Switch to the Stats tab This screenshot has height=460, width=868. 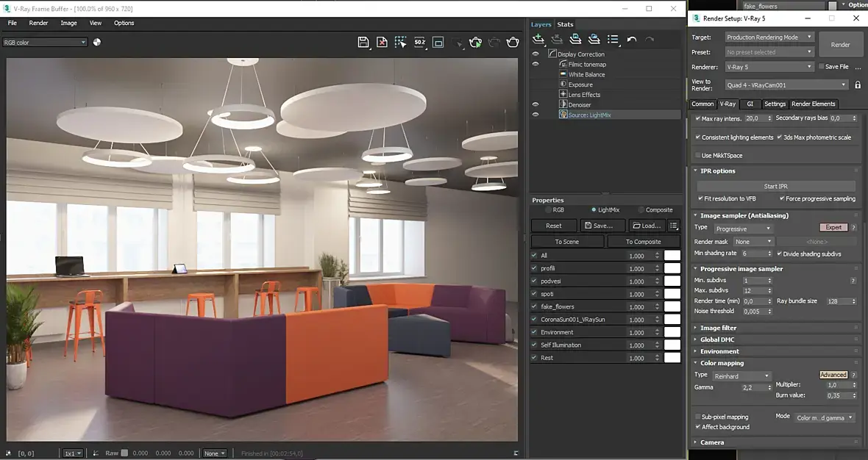565,24
